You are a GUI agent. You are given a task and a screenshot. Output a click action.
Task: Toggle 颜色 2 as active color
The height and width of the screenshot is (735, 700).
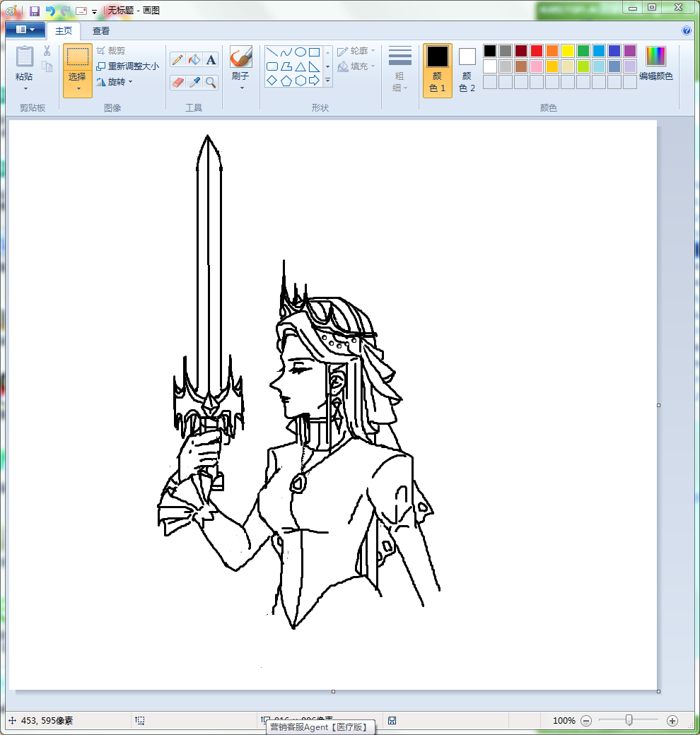(x=467, y=70)
